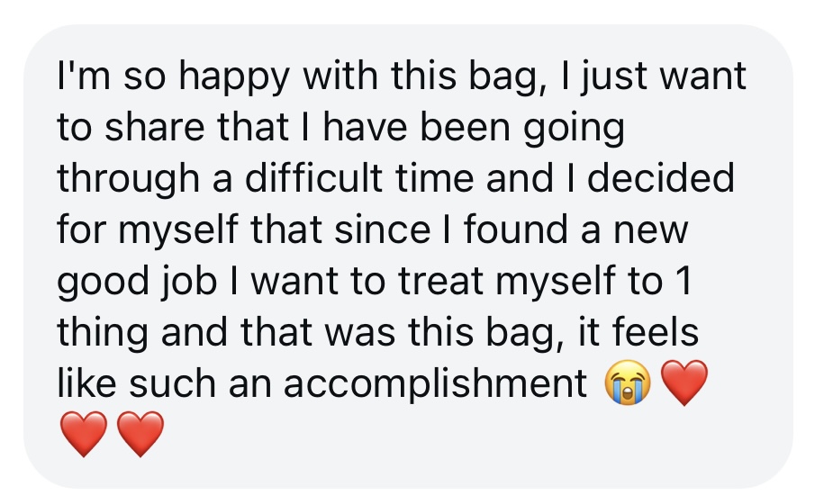Click the word "accomplishment" in the message

point(435,384)
